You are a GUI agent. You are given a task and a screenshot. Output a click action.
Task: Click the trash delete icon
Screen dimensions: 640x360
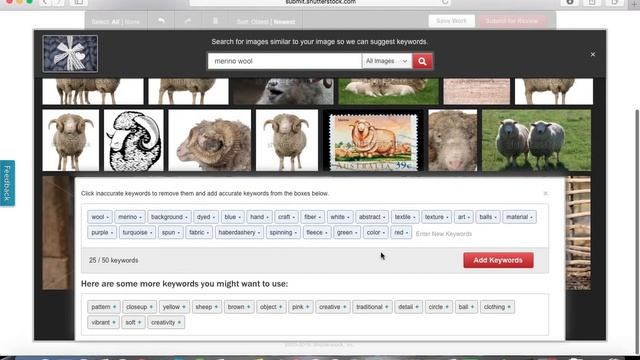(216, 21)
